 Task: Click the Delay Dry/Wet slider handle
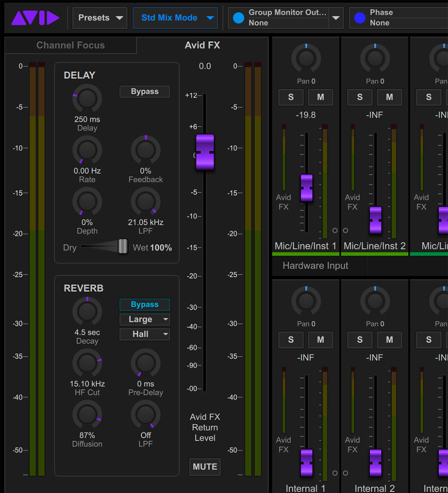(123, 246)
